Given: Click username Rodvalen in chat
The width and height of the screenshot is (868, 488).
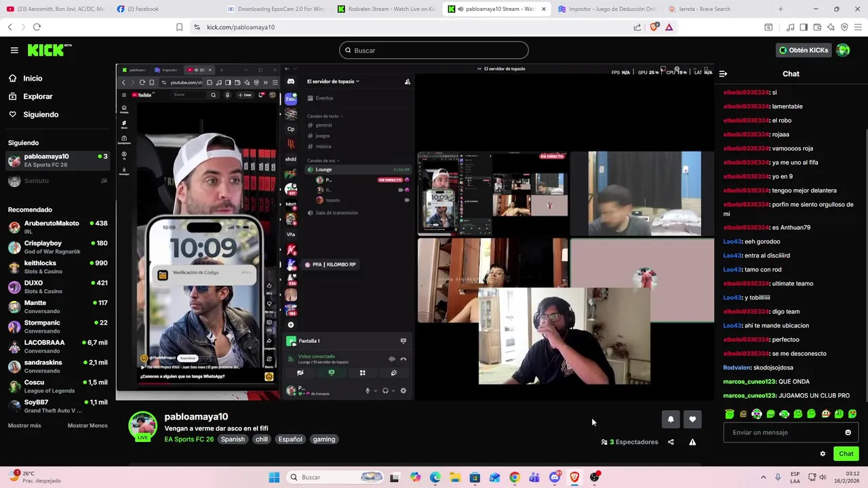Looking at the screenshot, I should pos(737,367).
